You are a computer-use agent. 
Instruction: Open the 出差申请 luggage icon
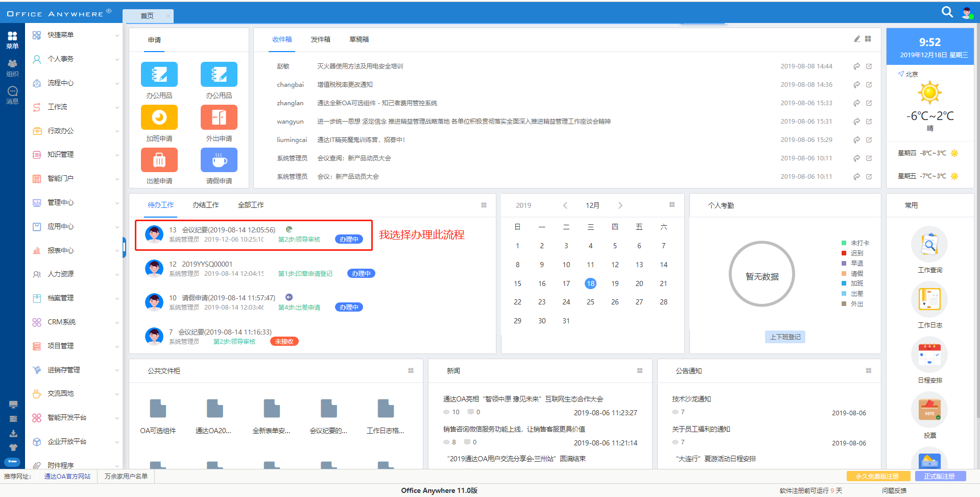(159, 160)
